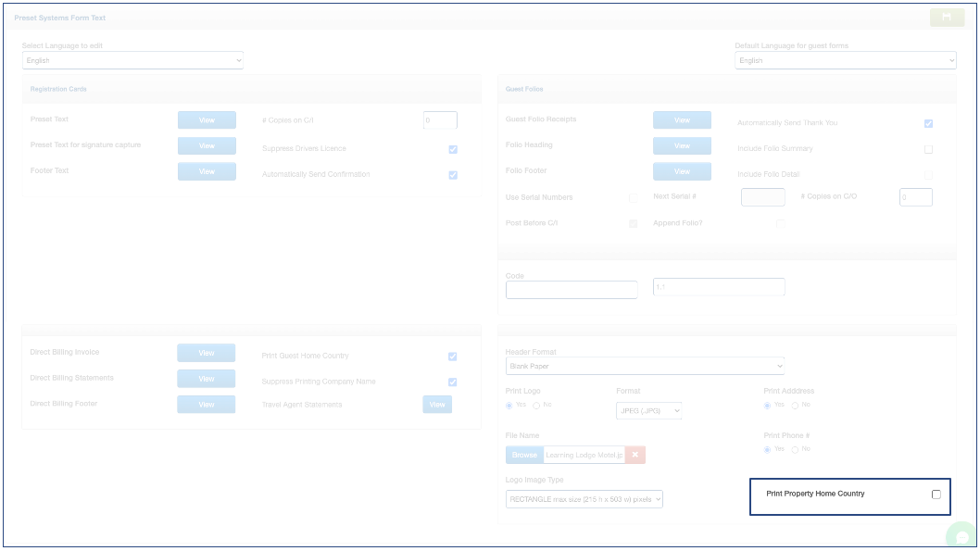Click the Next Serial # input field
Image resolution: width=980 pixels, height=551 pixels.
tap(762, 197)
